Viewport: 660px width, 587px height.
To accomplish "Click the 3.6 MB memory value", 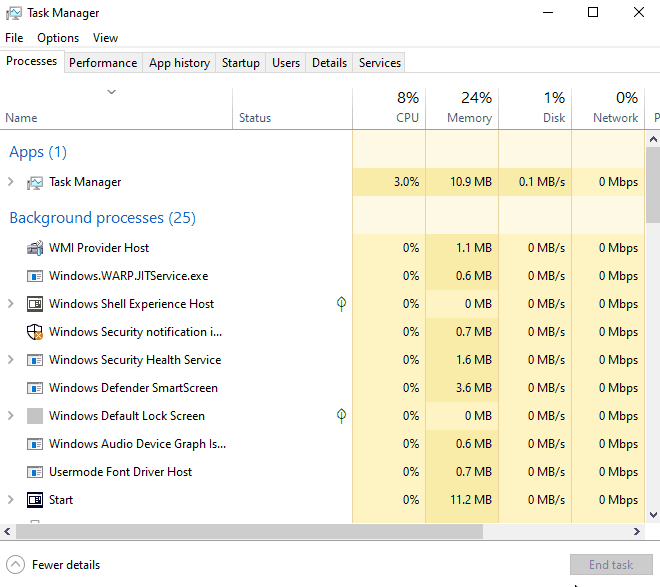I will coord(474,388).
